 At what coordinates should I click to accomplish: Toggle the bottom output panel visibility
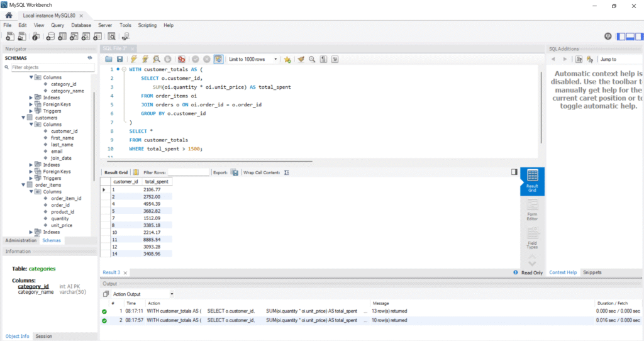pyautogui.click(x=630, y=36)
